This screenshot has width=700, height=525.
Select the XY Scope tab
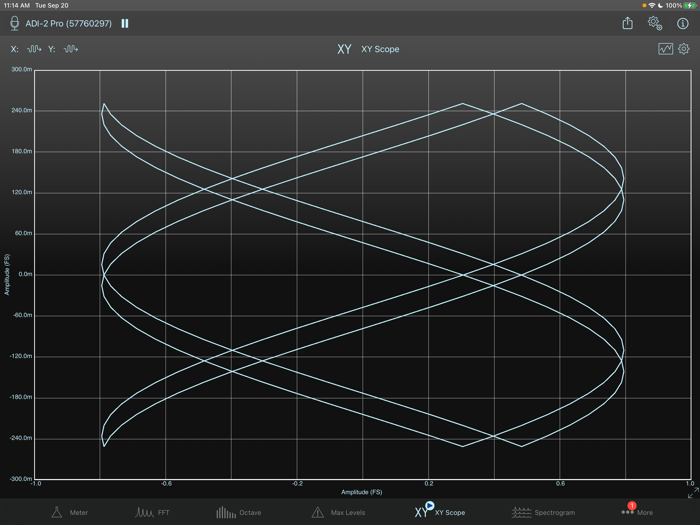(440, 511)
